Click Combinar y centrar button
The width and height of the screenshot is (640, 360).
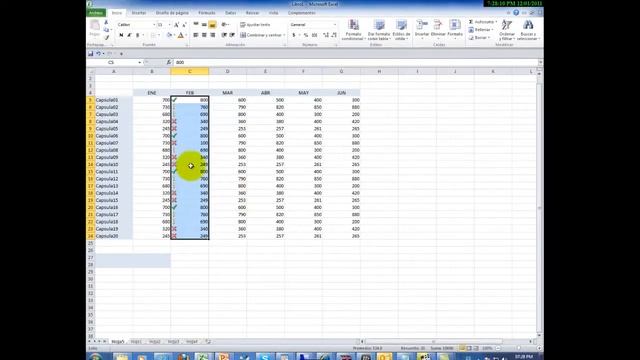coord(261,36)
